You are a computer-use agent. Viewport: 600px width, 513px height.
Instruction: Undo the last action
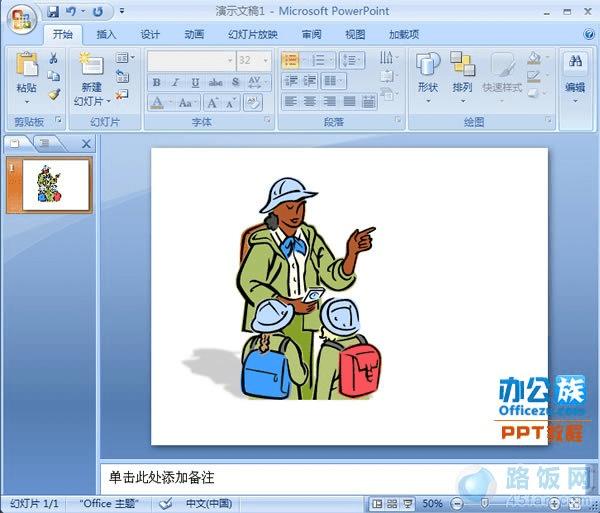coord(71,12)
